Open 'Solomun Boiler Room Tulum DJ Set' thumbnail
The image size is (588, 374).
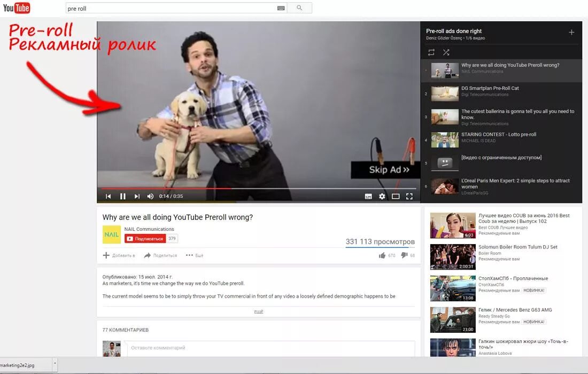453,257
